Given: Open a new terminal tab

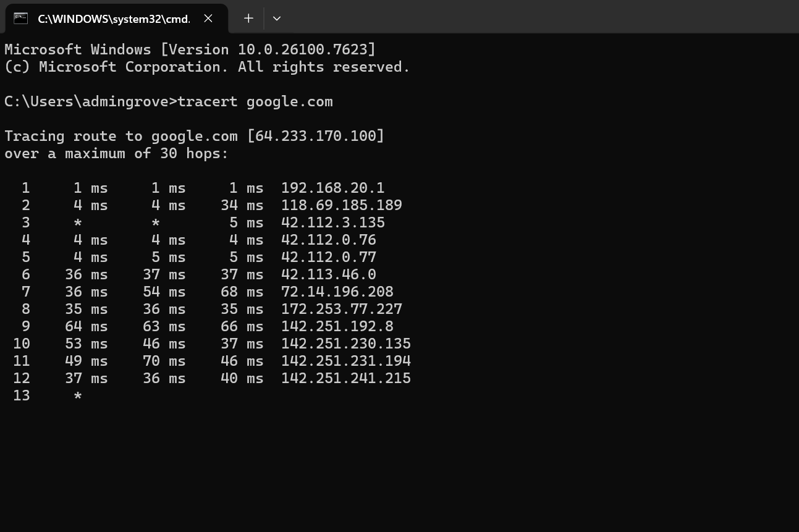Looking at the screenshot, I should [248, 19].
